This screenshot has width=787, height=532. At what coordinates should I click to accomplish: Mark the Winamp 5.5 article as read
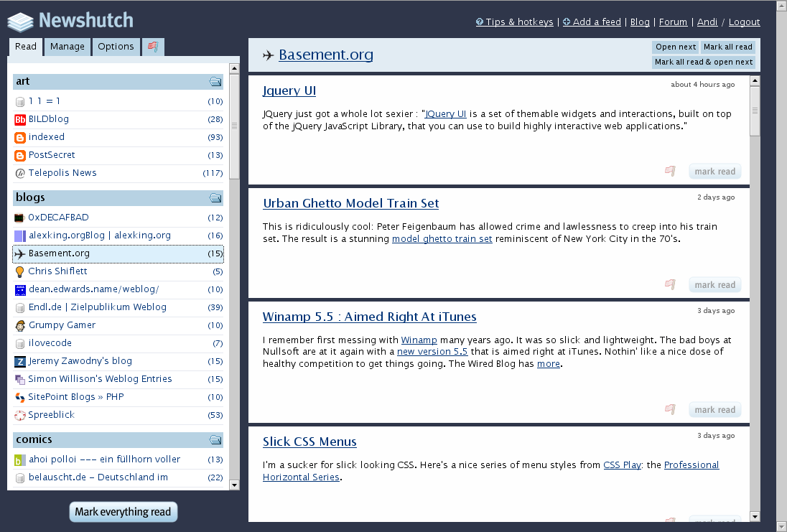[714, 409]
